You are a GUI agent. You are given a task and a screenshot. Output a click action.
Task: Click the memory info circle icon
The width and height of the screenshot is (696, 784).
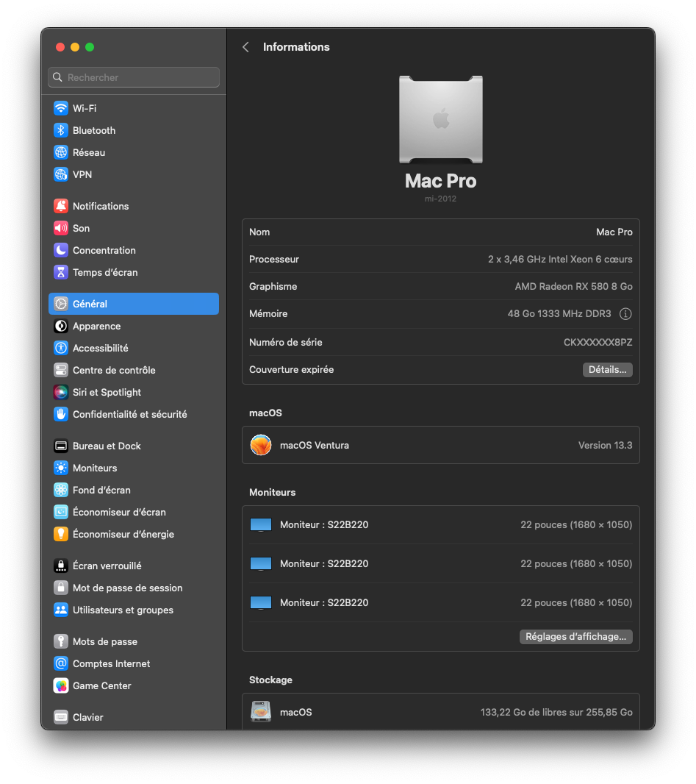tap(625, 314)
